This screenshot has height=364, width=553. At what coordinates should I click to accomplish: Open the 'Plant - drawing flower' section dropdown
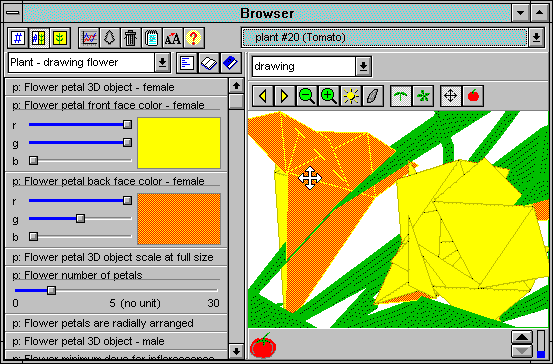162,63
